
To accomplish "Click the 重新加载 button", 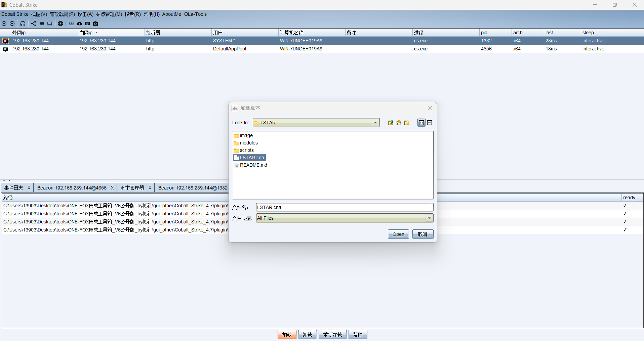I will [x=332, y=335].
